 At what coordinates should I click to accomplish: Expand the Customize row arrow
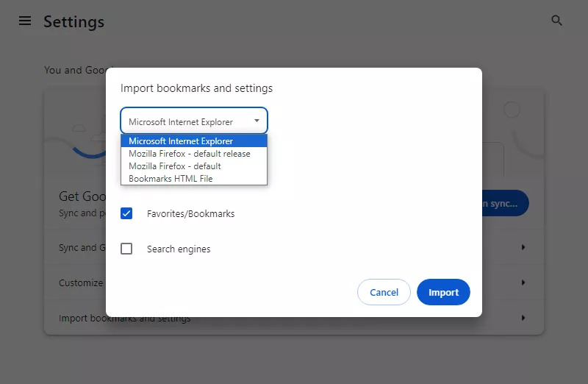pos(523,282)
